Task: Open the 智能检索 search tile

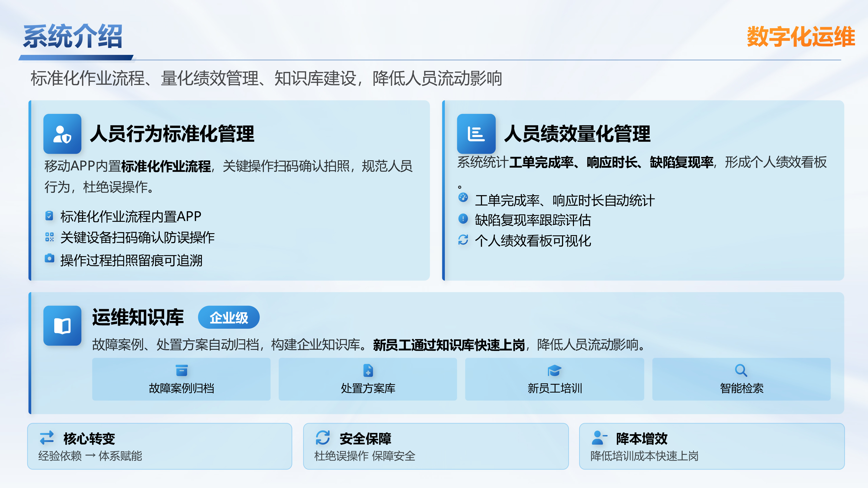Action: click(741, 379)
